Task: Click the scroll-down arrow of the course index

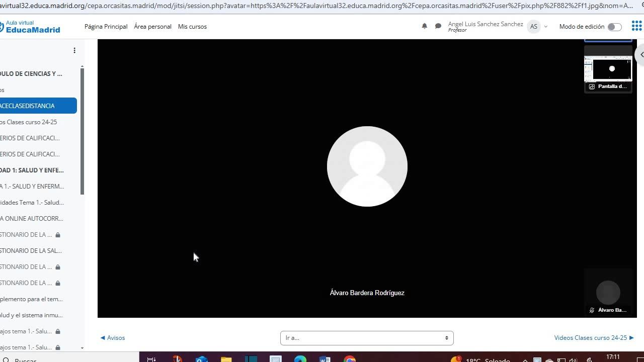Action: pyautogui.click(x=82, y=347)
